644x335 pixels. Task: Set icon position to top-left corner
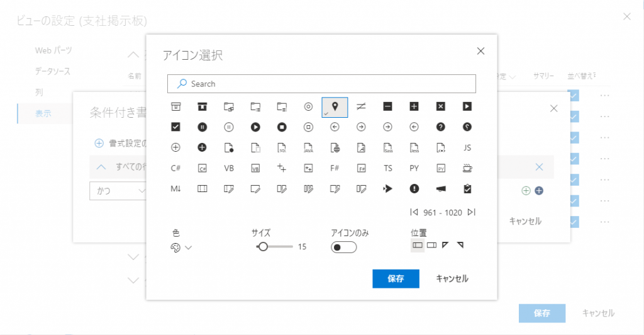coord(446,245)
